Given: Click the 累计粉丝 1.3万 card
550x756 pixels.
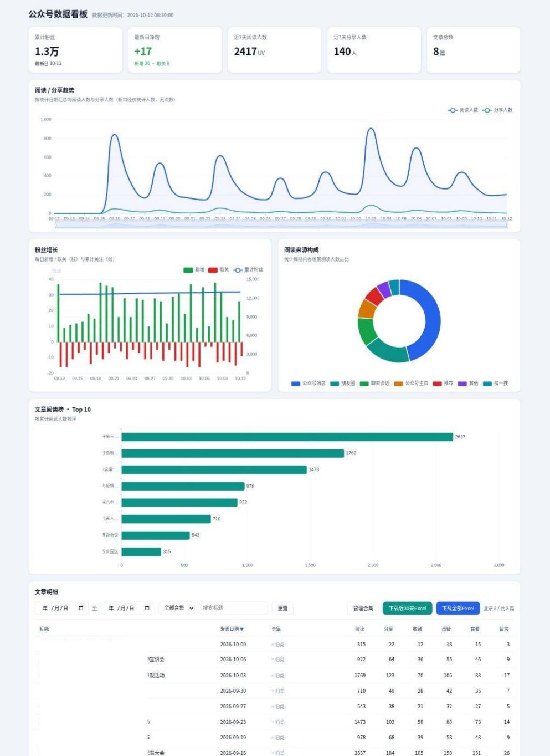Looking at the screenshot, I should (x=75, y=50).
